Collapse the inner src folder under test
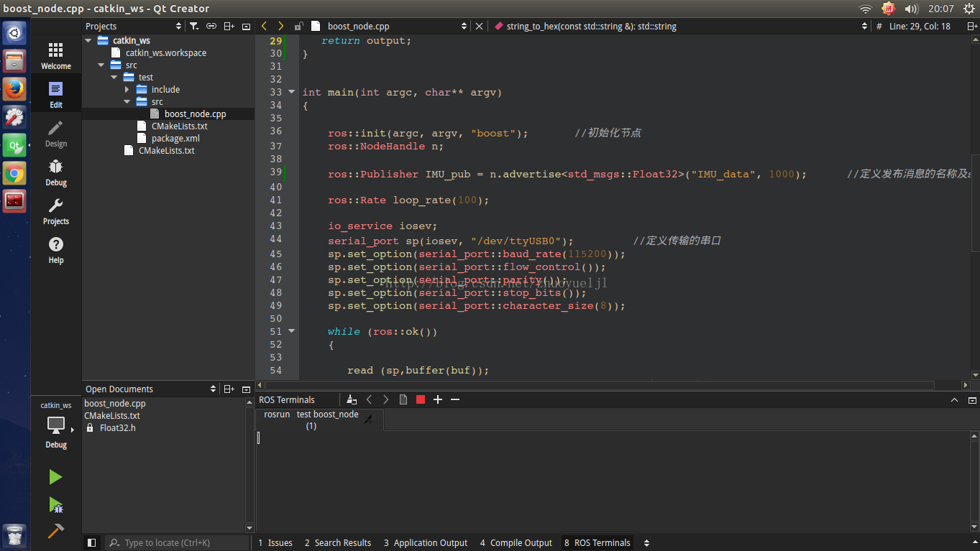 127,101
